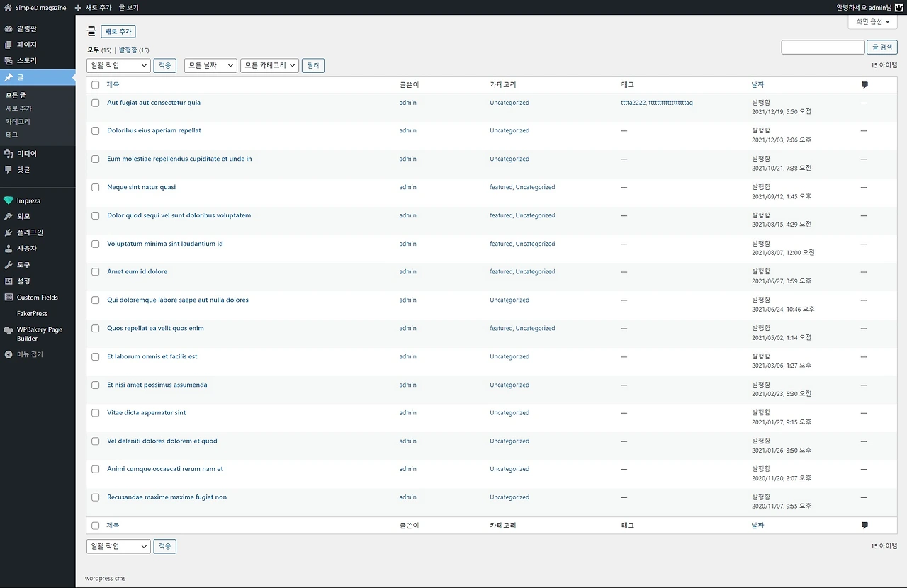The width and height of the screenshot is (907, 588).
Task: Open post Et nisi amet possimus assumenda
Action: click(157, 385)
